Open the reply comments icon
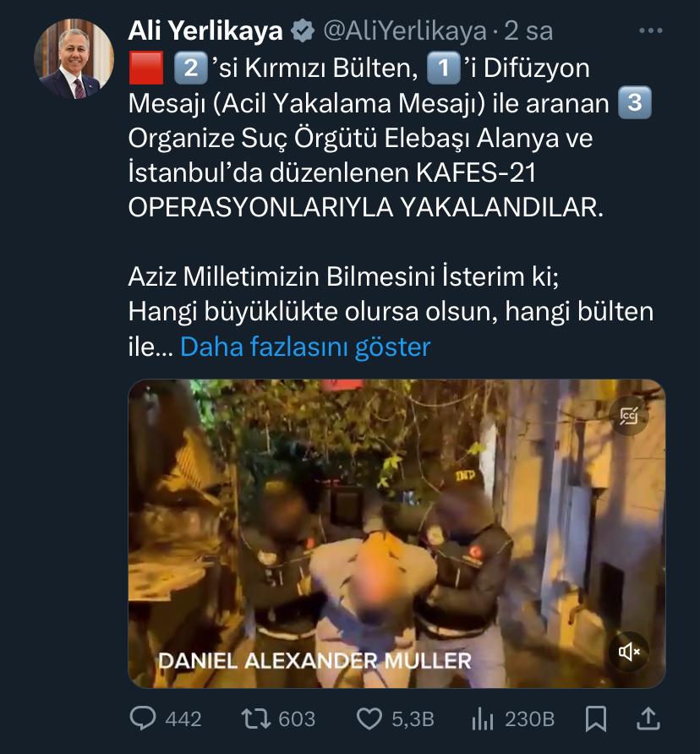The width and height of the screenshot is (700, 754). (143, 718)
